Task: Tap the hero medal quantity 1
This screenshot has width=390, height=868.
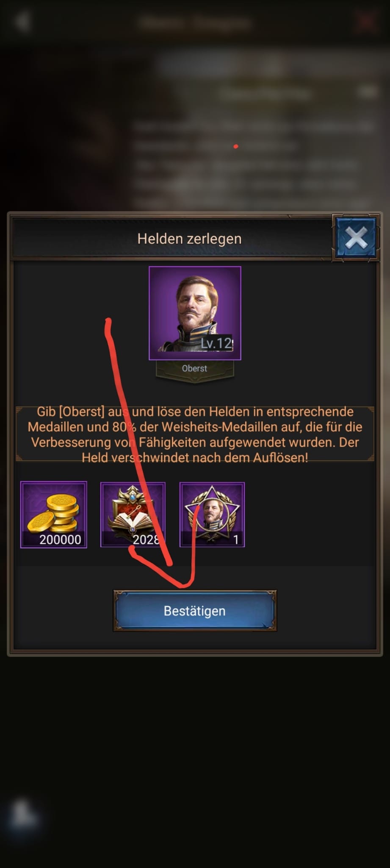Action: (236, 540)
